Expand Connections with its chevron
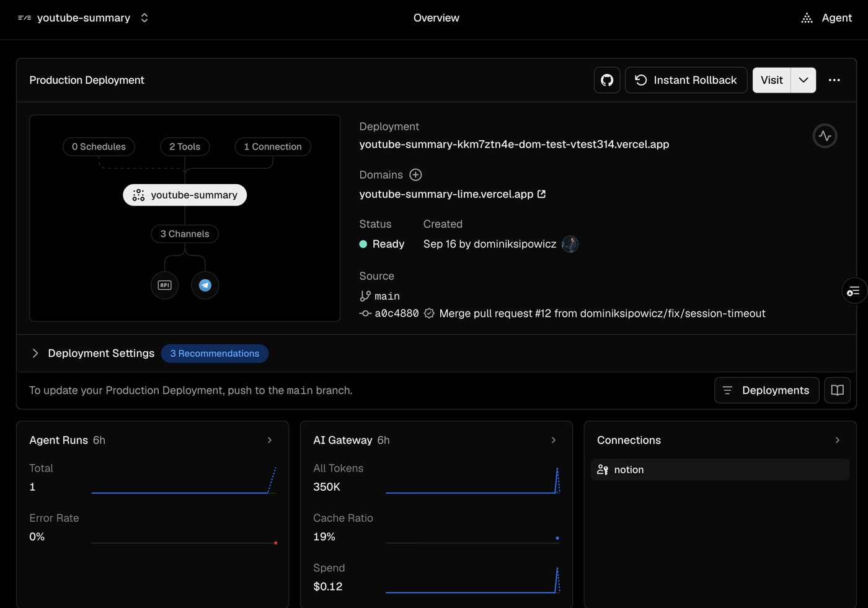Image resolution: width=868 pixels, height=608 pixels. tap(838, 440)
